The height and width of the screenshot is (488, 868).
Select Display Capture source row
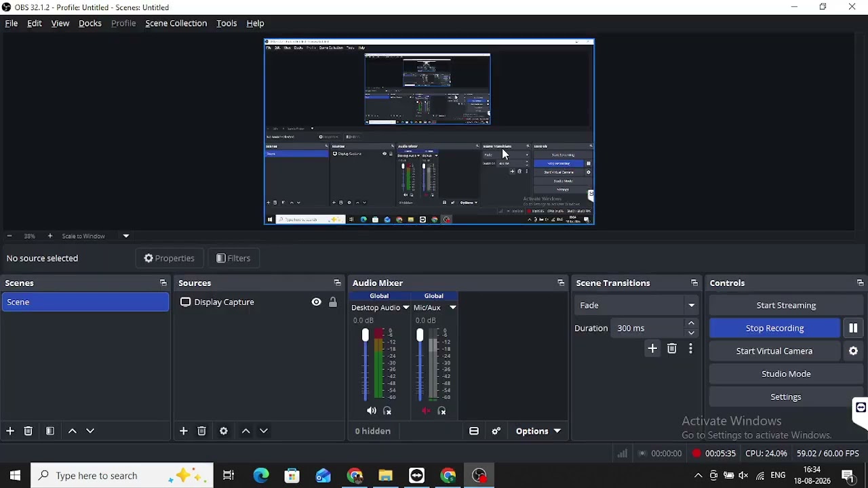click(x=259, y=302)
